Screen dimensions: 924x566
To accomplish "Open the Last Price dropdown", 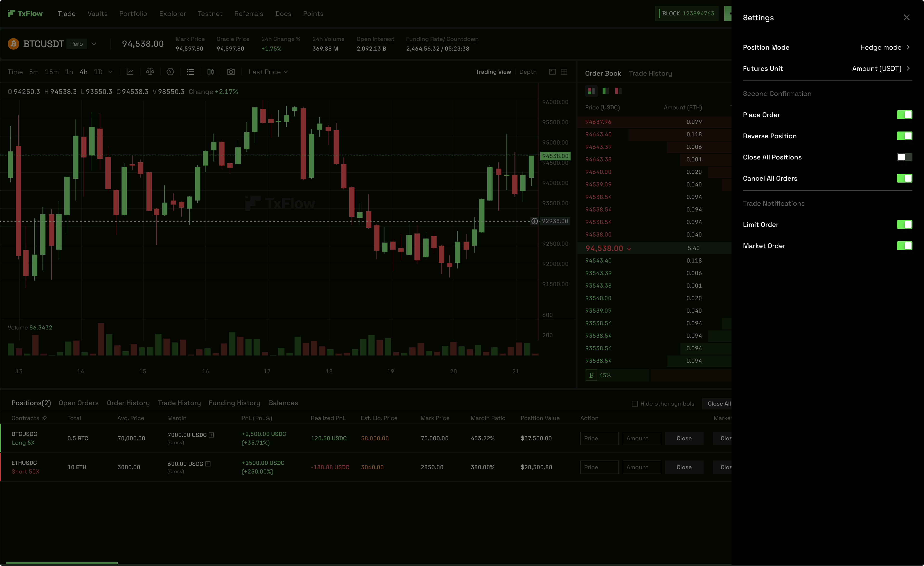I will [268, 72].
